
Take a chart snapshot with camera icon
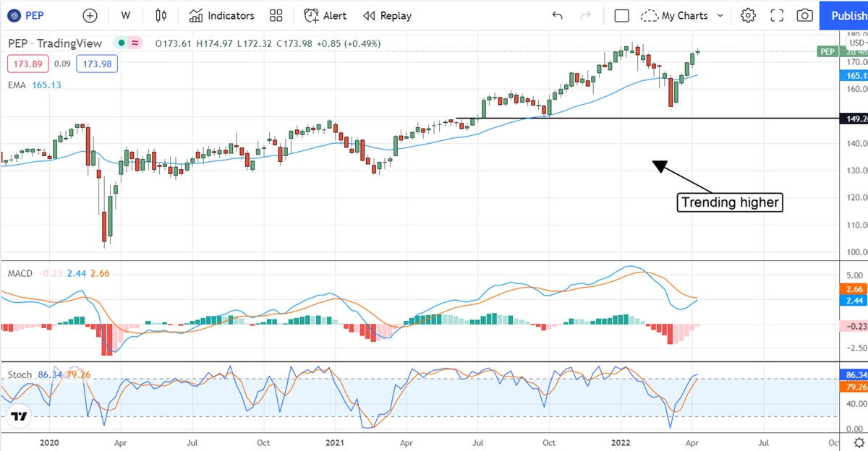pyautogui.click(x=804, y=15)
